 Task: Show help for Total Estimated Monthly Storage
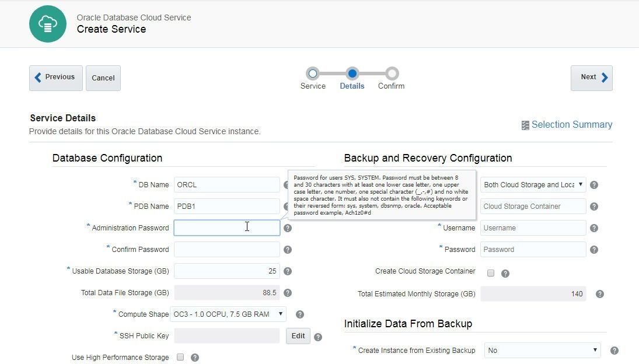pyautogui.click(x=600, y=294)
